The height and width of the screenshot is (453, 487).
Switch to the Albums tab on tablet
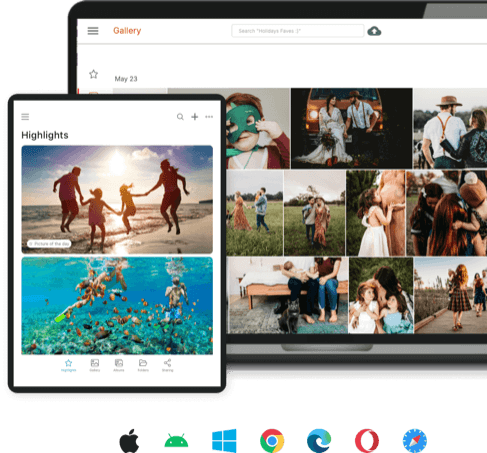tap(119, 365)
